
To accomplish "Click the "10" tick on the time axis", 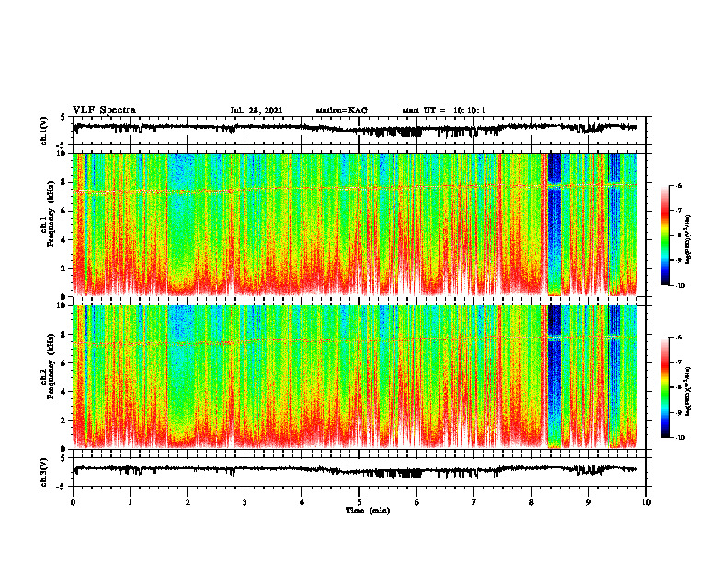I will tap(646, 502).
